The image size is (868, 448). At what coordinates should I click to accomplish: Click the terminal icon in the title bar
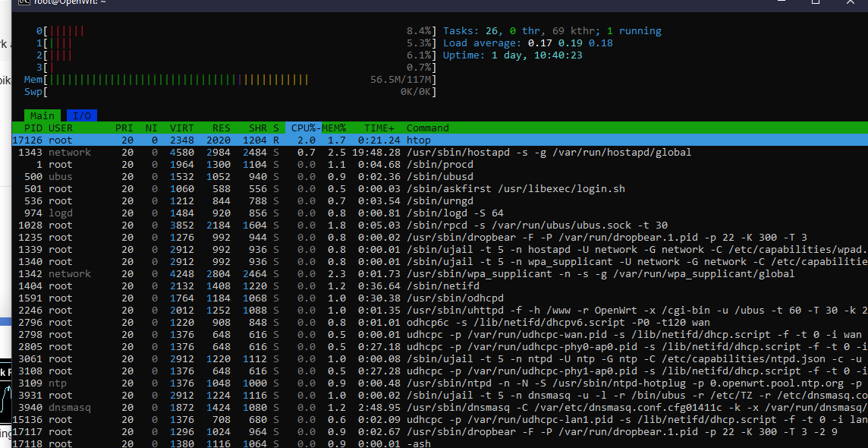[23, 2]
